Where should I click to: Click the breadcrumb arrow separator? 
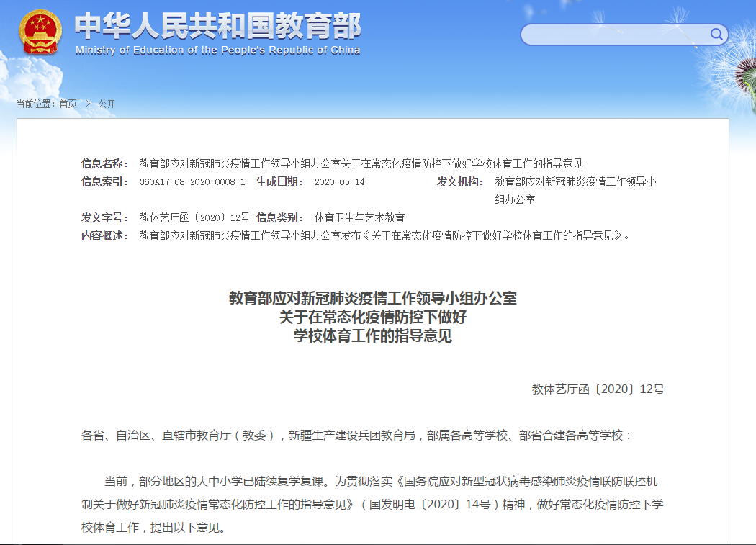(x=88, y=104)
